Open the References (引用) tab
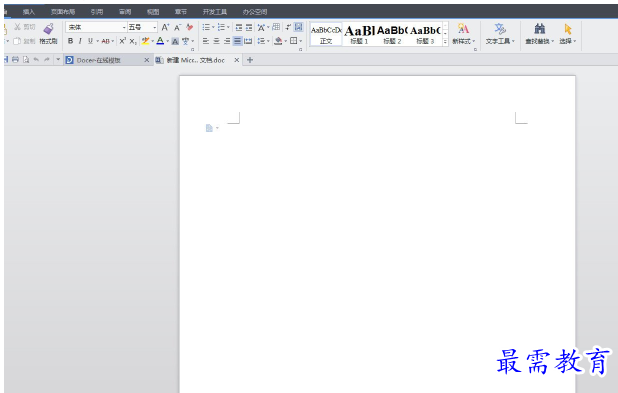618x393 pixels. [x=97, y=12]
